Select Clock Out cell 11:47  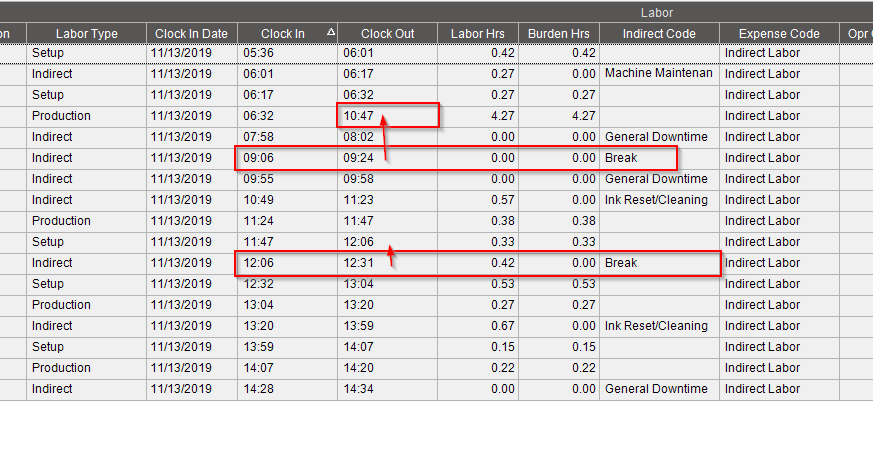coord(388,221)
